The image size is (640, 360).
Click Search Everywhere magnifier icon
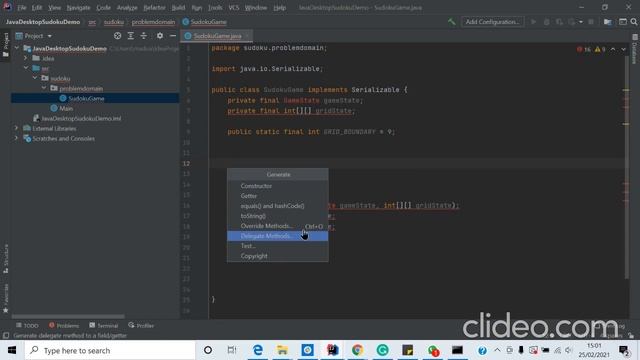tap(633, 22)
